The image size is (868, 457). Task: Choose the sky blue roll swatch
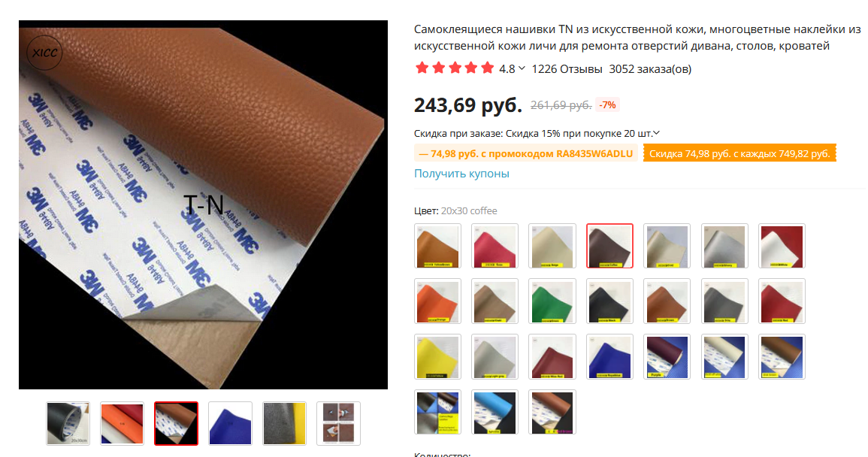click(x=495, y=412)
